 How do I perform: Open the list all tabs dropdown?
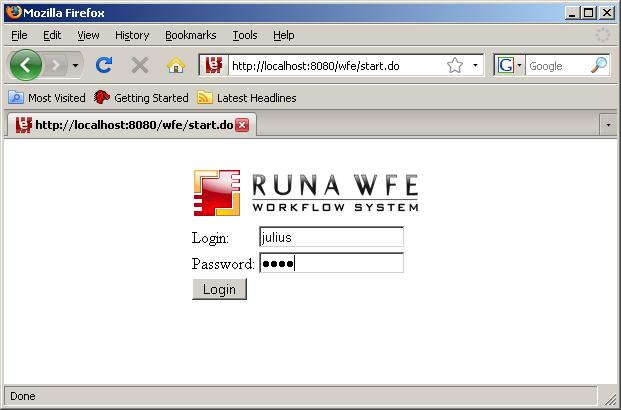[x=608, y=125]
